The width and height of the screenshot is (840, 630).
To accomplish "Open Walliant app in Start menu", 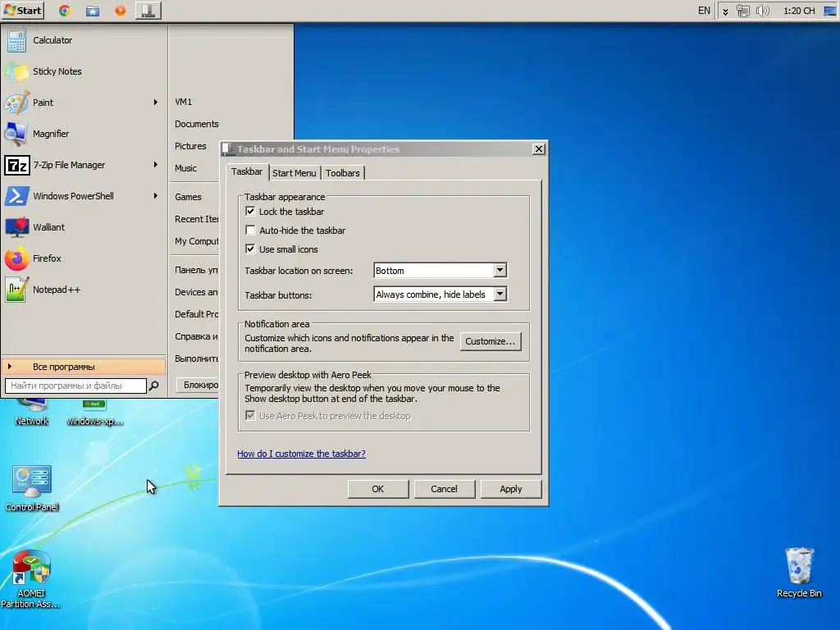I will (x=84, y=227).
